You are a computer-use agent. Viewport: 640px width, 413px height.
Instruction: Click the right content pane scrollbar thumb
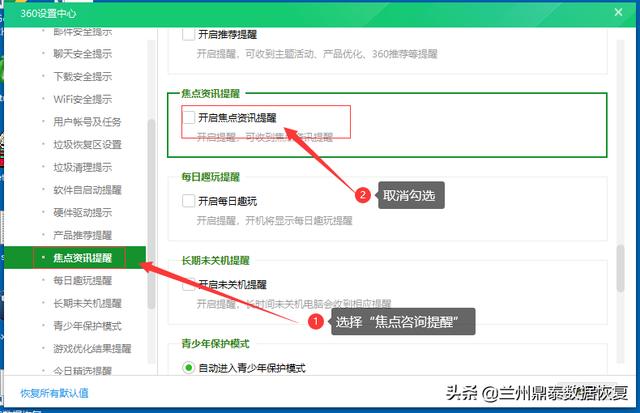pos(620,268)
